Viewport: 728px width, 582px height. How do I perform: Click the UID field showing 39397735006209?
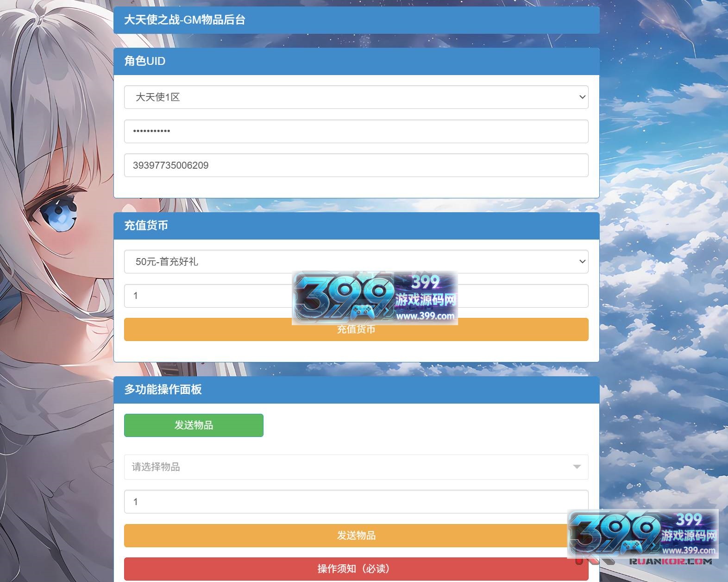356,165
